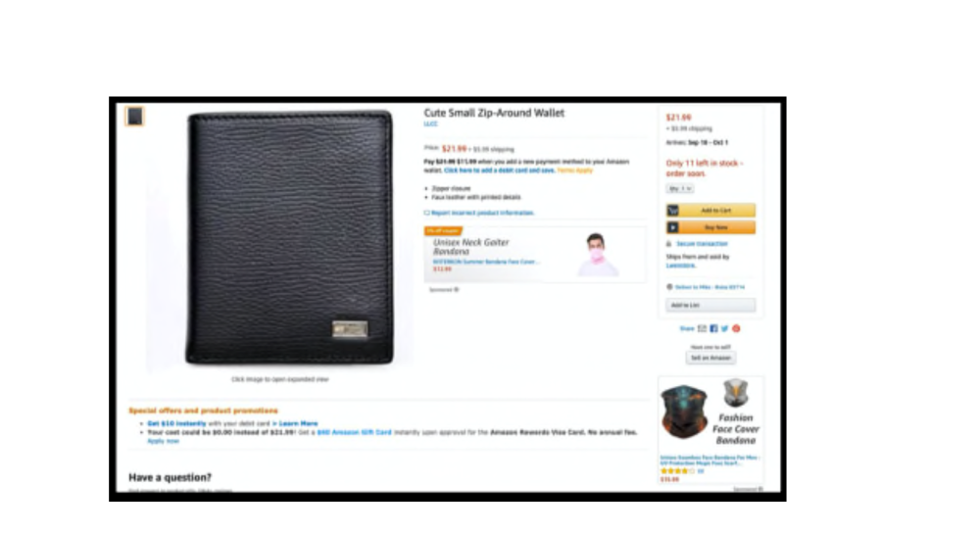980x535 pixels.
Task: Share the product on Facebook
Action: tap(713, 329)
